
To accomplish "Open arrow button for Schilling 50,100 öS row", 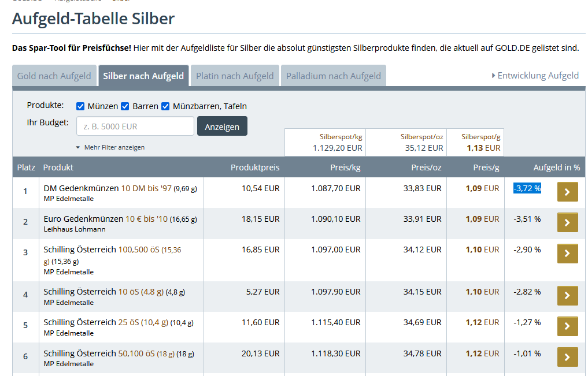I will click(567, 357).
